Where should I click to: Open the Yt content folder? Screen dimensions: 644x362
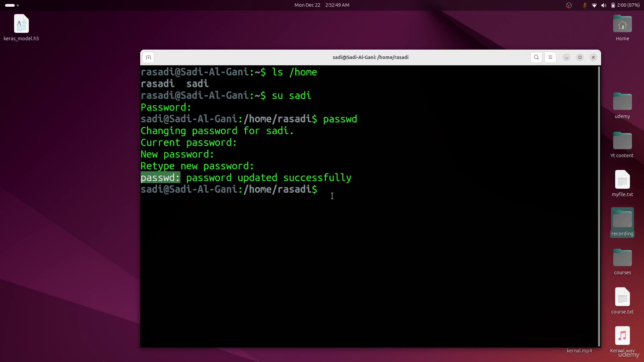(622, 145)
